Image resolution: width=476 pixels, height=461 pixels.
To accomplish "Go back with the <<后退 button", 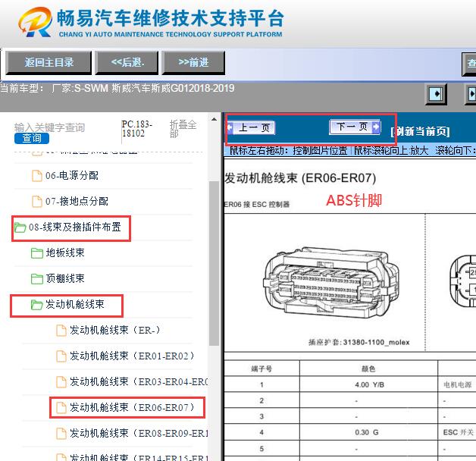I will click(x=127, y=63).
